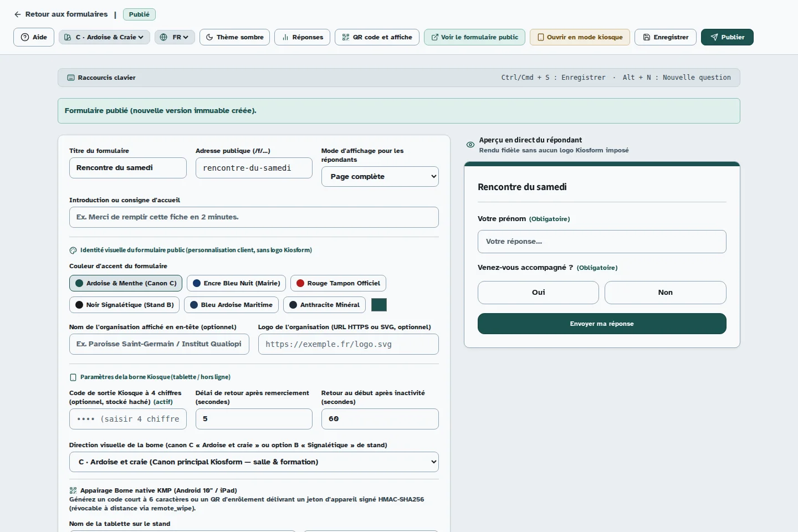798x532 pixels.
Task: Click the Votre prénom preview answer field
Action: pyautogui.click(x=602, y=242)
